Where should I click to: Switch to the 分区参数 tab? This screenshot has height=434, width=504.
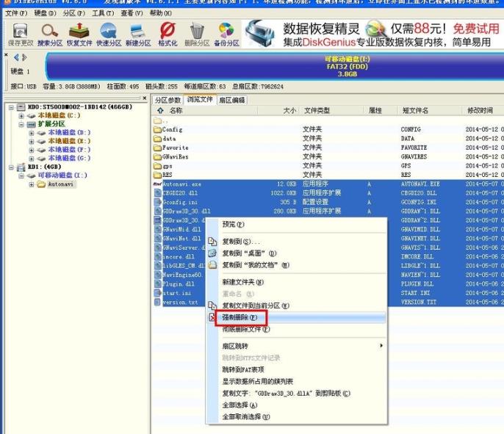point(168,100)
